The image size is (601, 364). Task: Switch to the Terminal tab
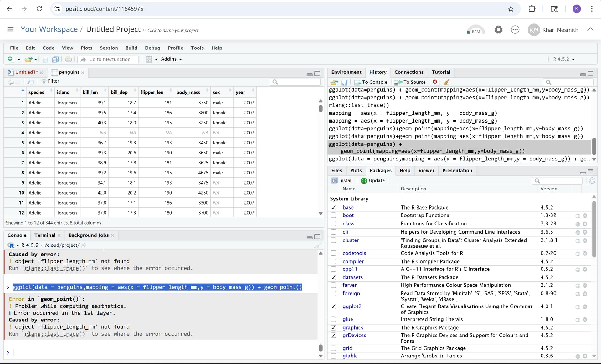pyautogui.click(x=45, y=235)
